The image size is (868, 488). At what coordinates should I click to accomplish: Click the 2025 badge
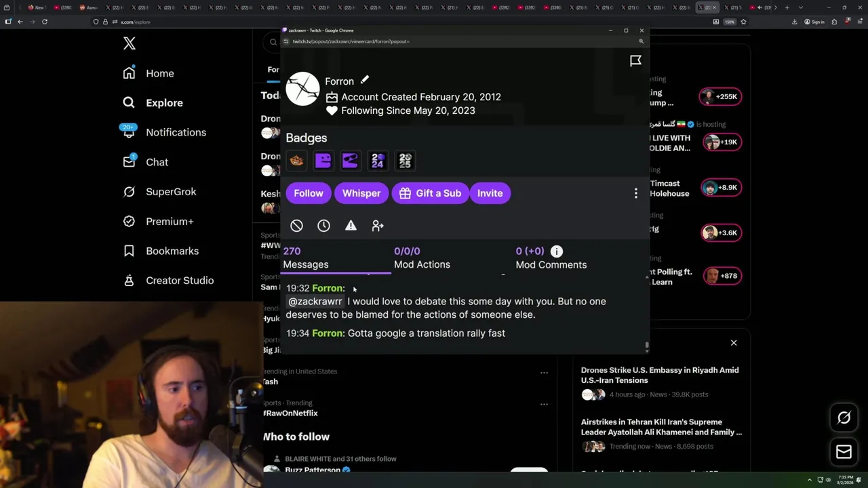pyautogui.click(x=405, y=161)
